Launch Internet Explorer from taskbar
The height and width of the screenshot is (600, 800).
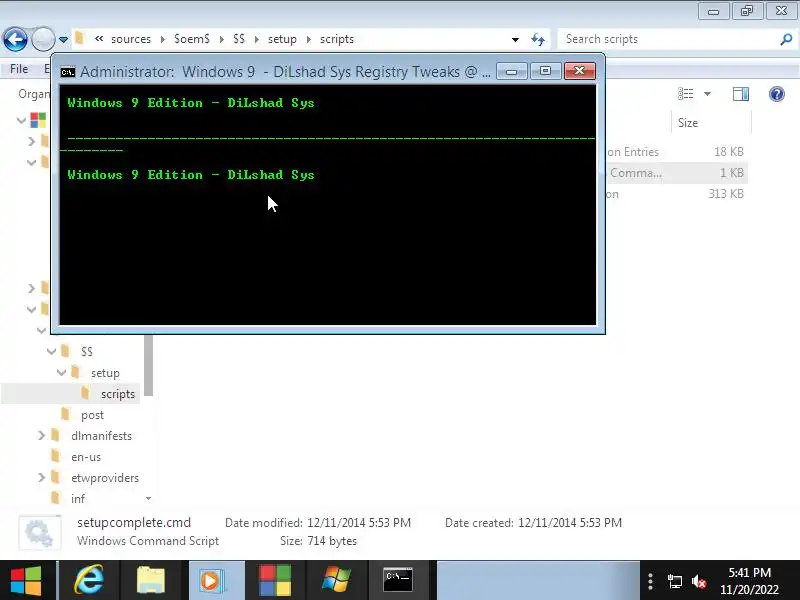[89, 580]
